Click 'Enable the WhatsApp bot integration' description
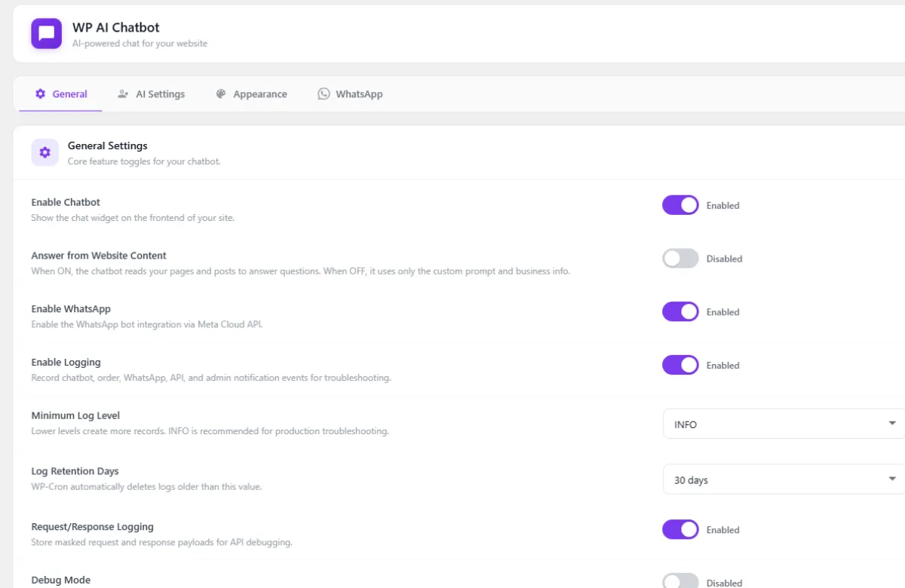Image resolution: width=905 pixels, height=588 pixels. (x=147, y=325)
